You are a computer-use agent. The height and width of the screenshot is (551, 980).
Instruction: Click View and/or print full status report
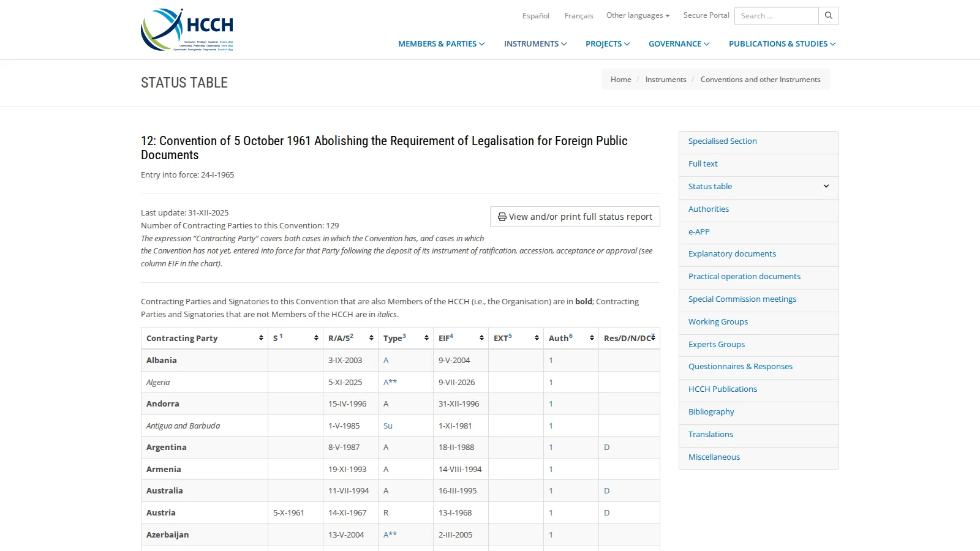[x=575, y=217]
